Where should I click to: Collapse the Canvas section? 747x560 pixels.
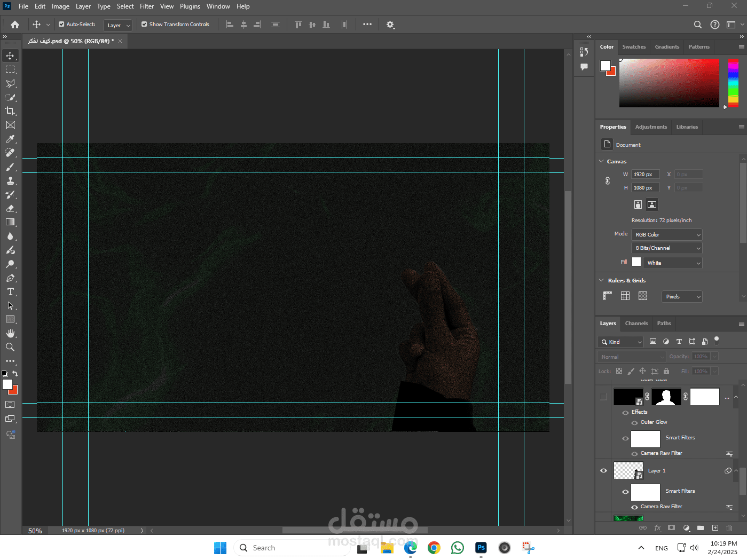pos(602,161)
